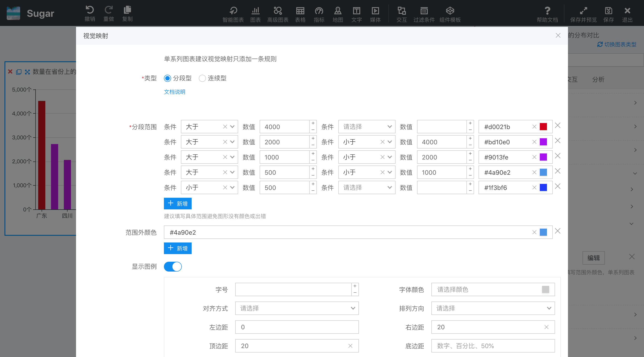Image resolution: width=644 pixels, height=357 pixels.
Task: Open the 智能图表 smart chart tool
Action: coord(233,14)
